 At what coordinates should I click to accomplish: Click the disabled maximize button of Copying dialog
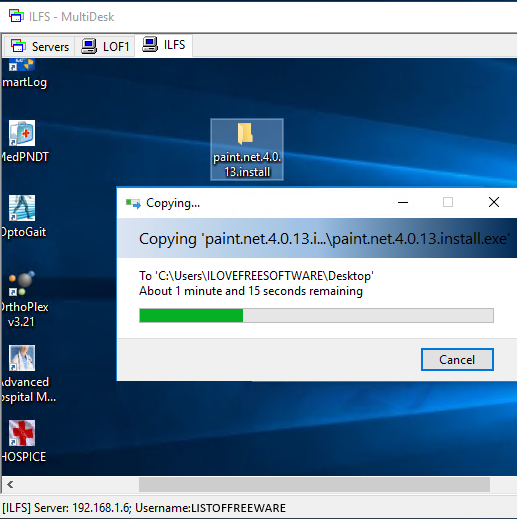click(448, 202)
